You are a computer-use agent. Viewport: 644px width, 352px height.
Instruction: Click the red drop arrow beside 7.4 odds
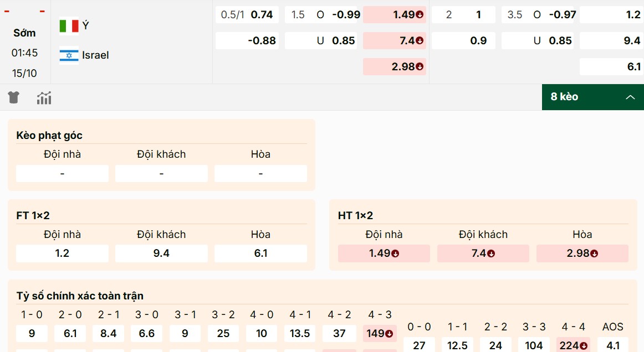click(x=420, y=40)
